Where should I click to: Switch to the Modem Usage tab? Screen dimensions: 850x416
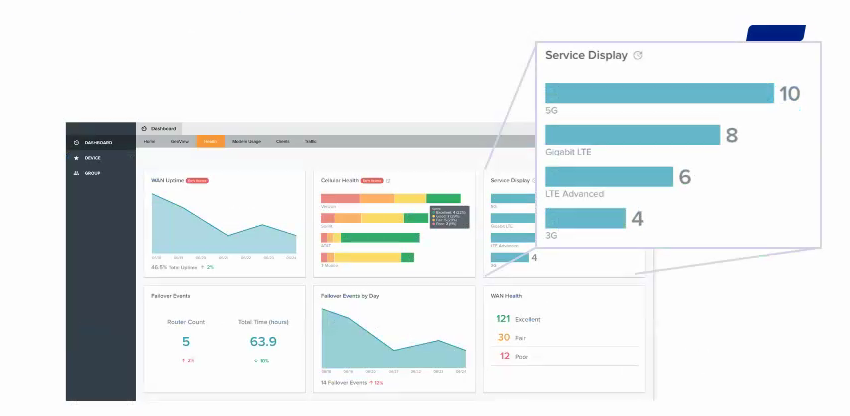246,142
